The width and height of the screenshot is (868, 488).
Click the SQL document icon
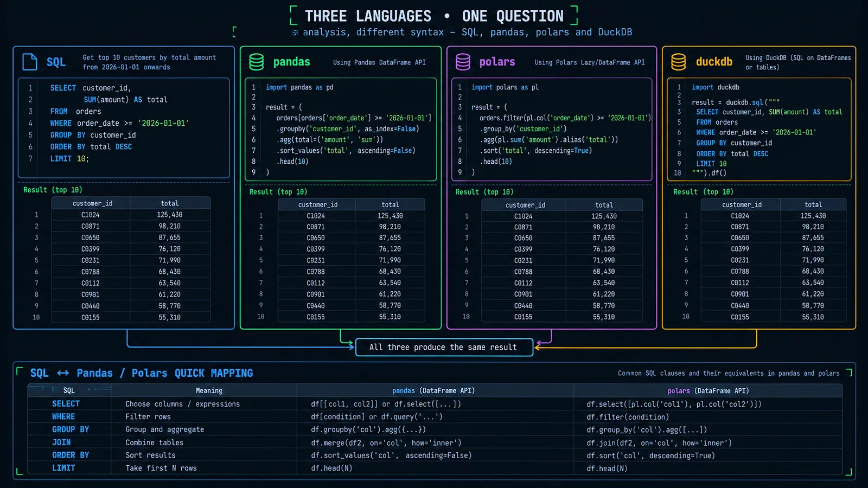(x=30, y=62)
